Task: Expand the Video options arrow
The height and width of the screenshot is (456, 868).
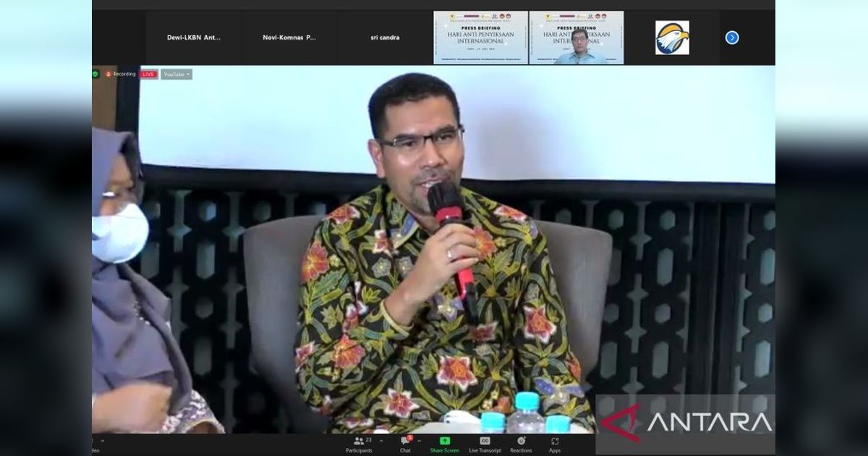Action: [102, 441]
